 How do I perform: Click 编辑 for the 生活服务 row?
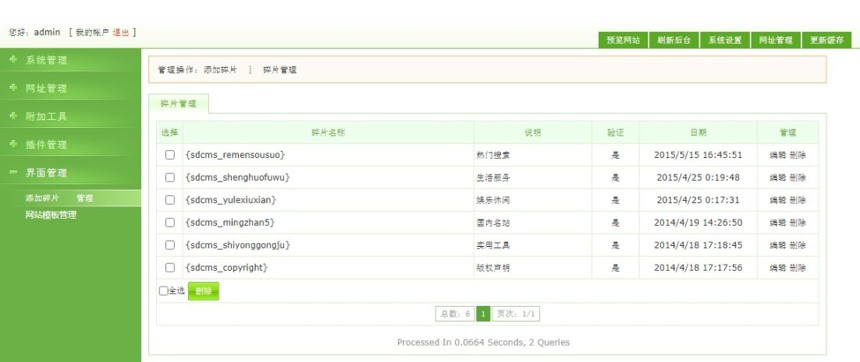pyautogui.click(x=778, y=178)
